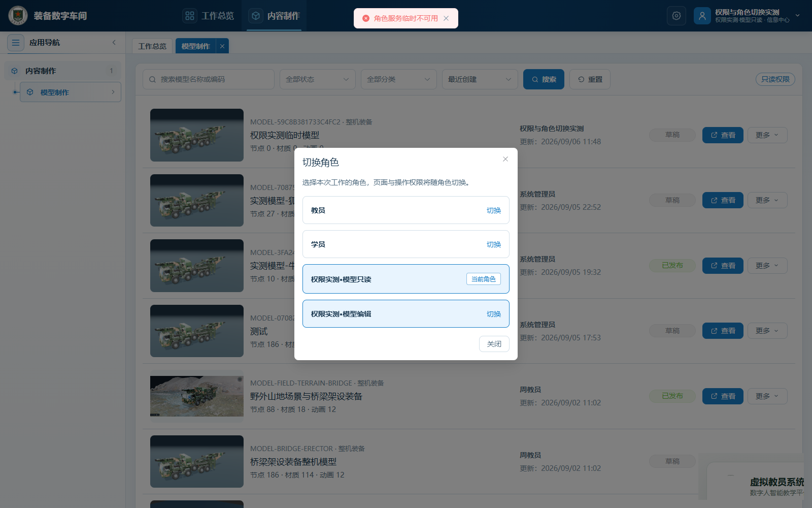The width and height of the screenshot is (812, 508).
Task: Open the 全部分类 dropdown
Action: point(399,79)
